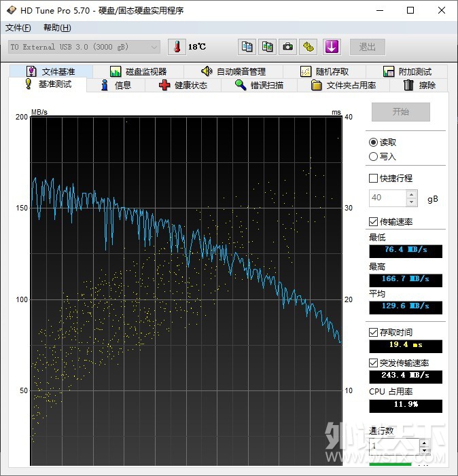Click the camera save screenshot icon
This screenshot has height=476, width=458.
pyautogui.click(x=288, y=47)
